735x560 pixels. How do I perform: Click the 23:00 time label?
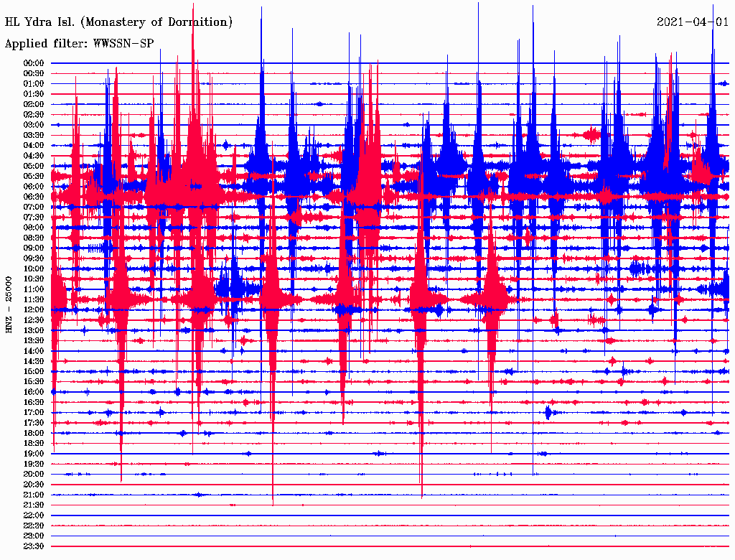tap(34, 536)
